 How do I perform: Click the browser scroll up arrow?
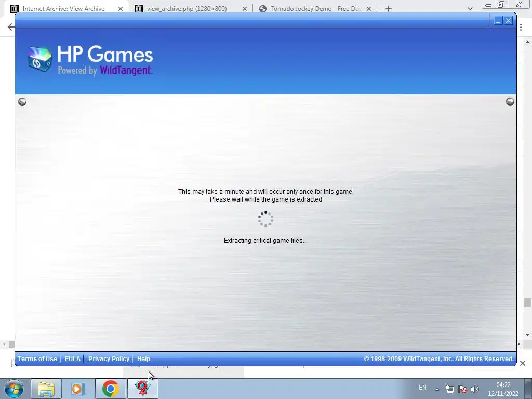click(527, 42)
